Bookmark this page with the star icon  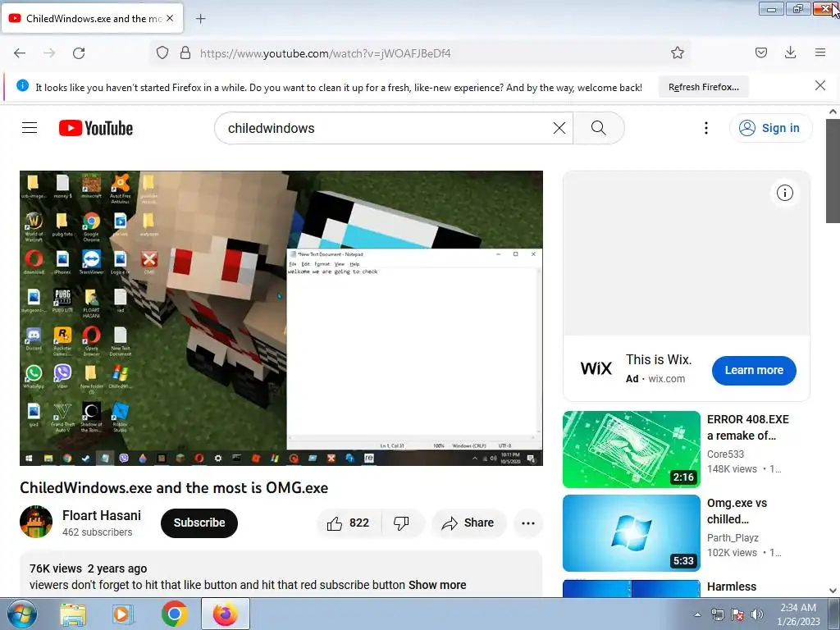677,52
